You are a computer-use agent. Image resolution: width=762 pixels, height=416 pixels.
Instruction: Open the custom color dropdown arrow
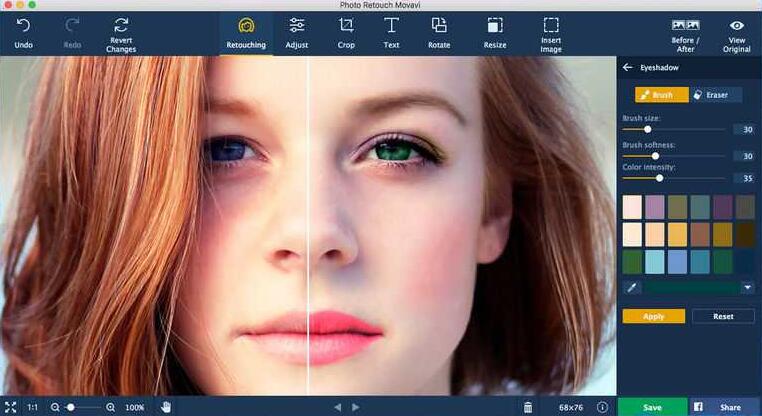pyautogui.click(x=747, y=288)
